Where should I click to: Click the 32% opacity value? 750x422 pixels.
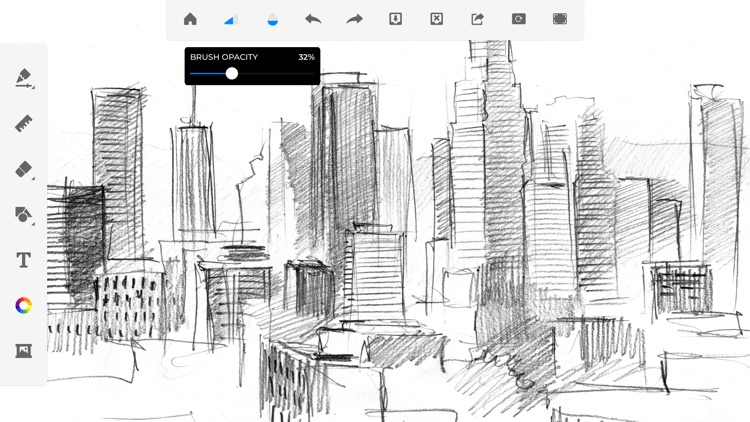coord(306,58)
